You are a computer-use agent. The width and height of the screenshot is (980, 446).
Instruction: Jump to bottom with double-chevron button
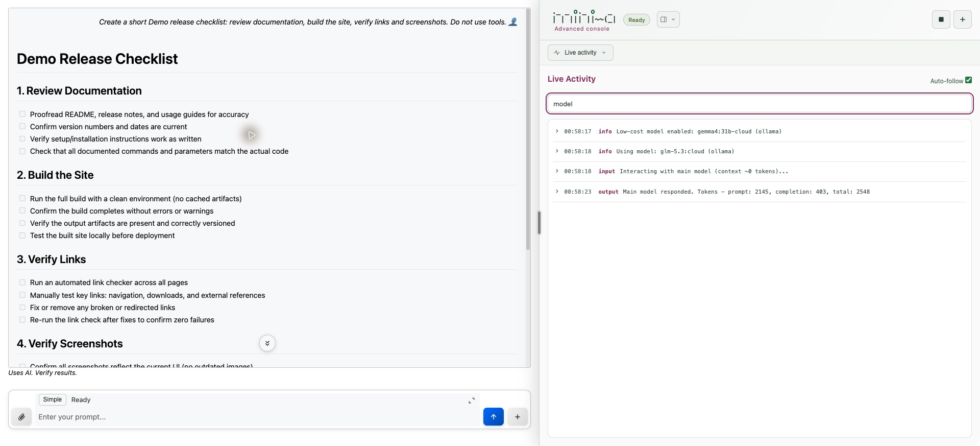pos(267,343)
